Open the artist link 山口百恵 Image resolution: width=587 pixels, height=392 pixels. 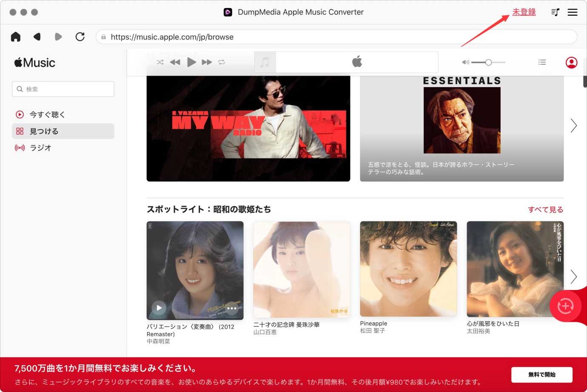click(x=265, y=332)
